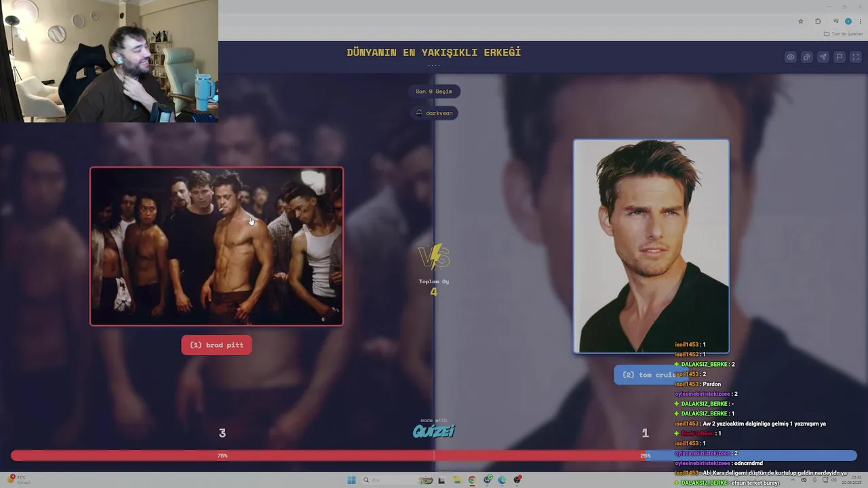Click chat message 'oylesinebiriistekizeee : odncmdmd'

(719, 464)
